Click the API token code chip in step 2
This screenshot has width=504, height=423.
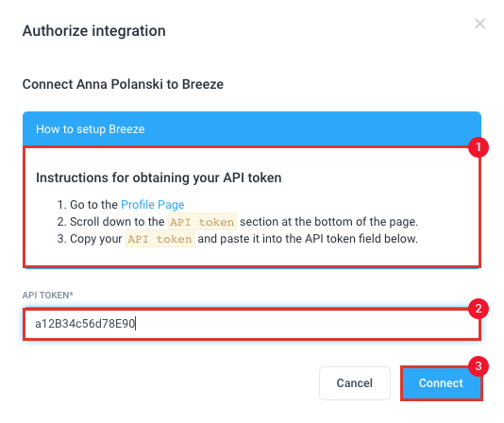(x=202, y=222)
